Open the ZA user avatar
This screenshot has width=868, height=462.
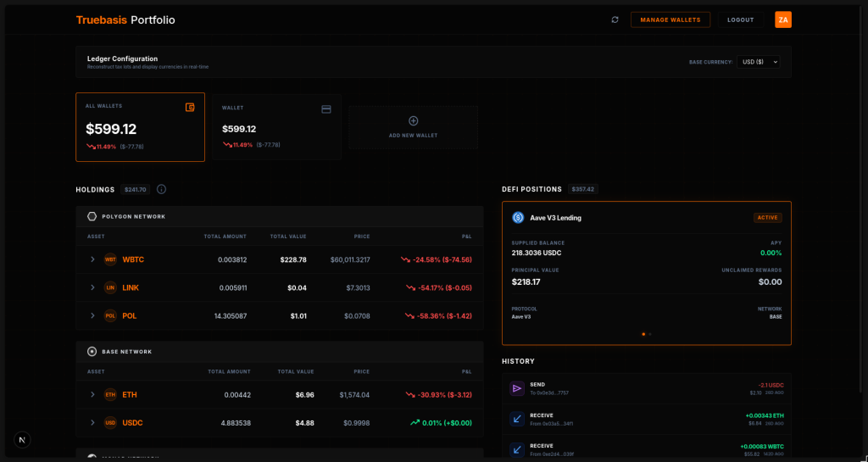[782, 19]
